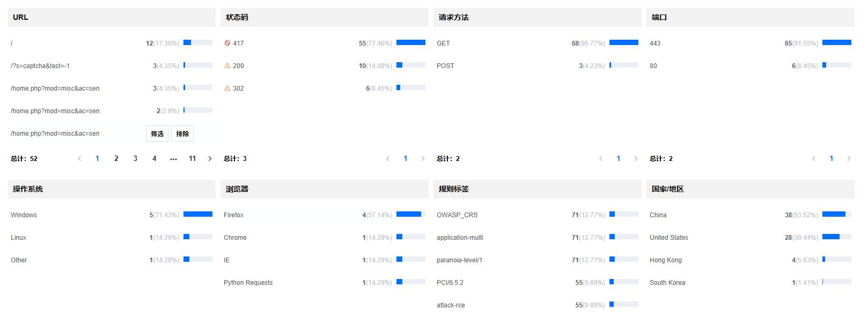The height and width of the screenshot is (316, 868).
Task: Click the blocked icon next to status 417
Action: click(227, 43)
